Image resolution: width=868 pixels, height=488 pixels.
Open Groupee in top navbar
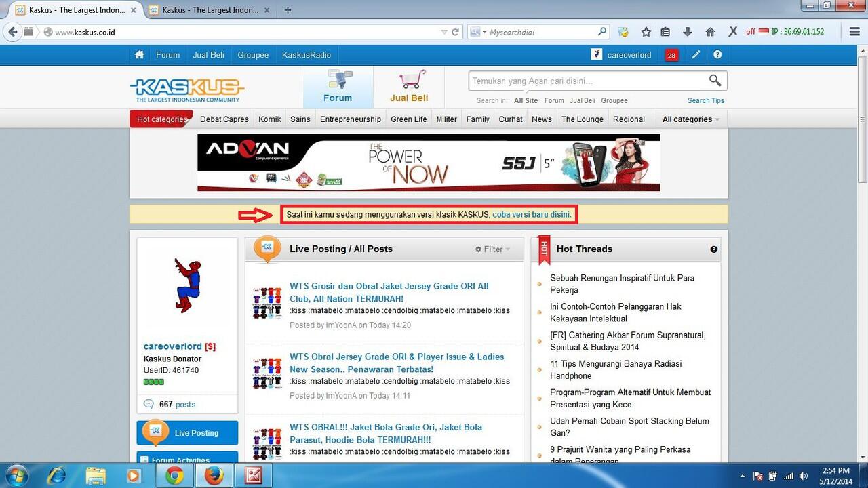pos(253,55)
